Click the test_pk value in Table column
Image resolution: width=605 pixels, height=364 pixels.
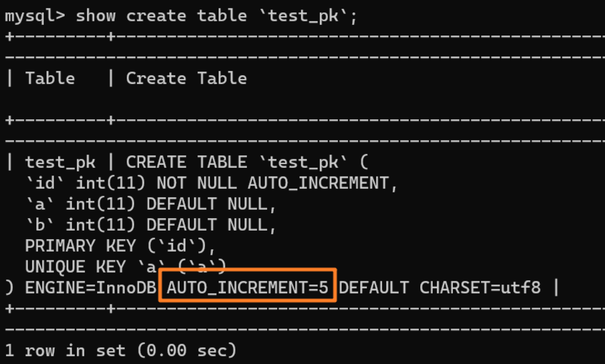tap(60, 163)
